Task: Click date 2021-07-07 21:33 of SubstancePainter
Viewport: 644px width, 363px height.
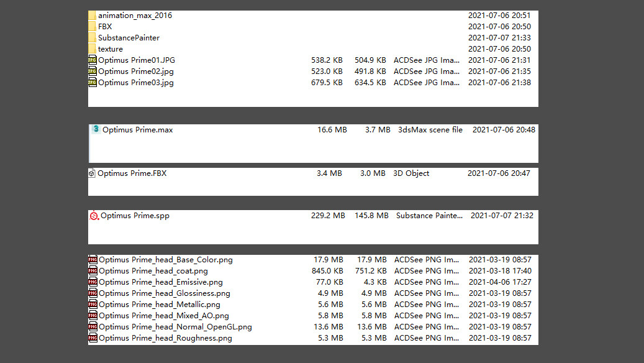Action: pyautogui.click(x=499, y=37)
